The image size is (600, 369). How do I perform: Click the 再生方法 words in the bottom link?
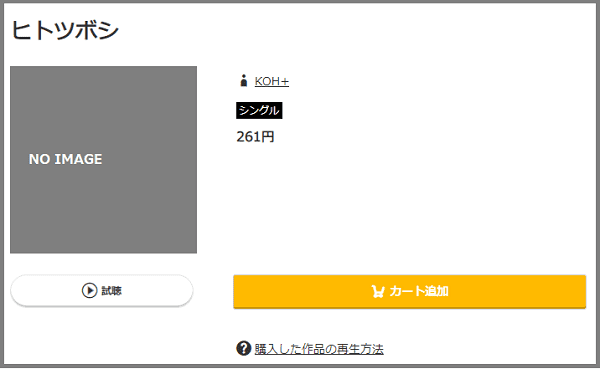click(x=360, y=349)
